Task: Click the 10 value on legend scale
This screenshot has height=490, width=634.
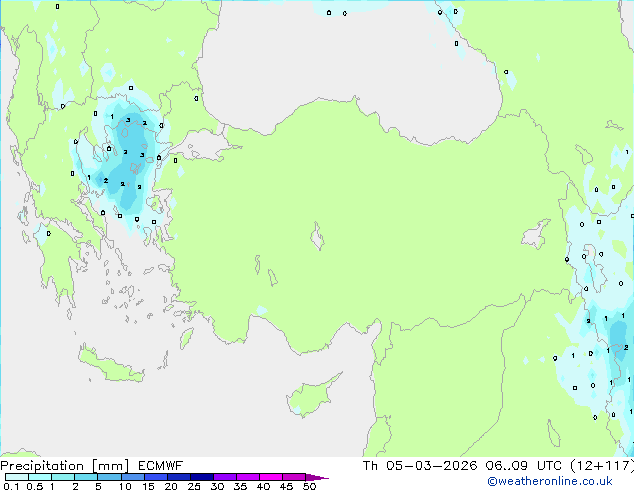Action: pyautogui.click(x=125, y=487)
